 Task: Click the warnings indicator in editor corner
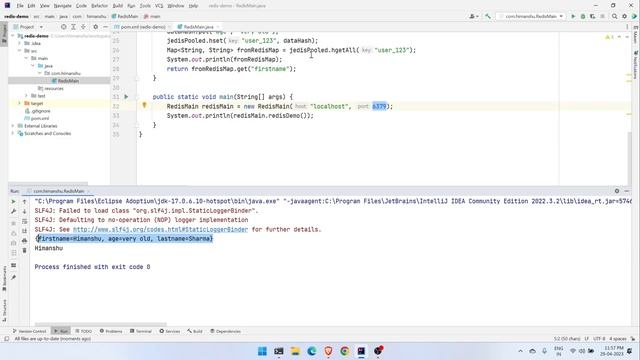point(609,37)
